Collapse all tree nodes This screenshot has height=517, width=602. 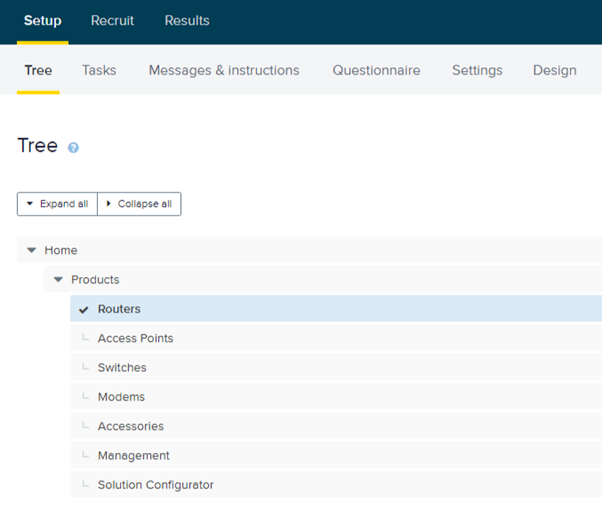(139, 204)
